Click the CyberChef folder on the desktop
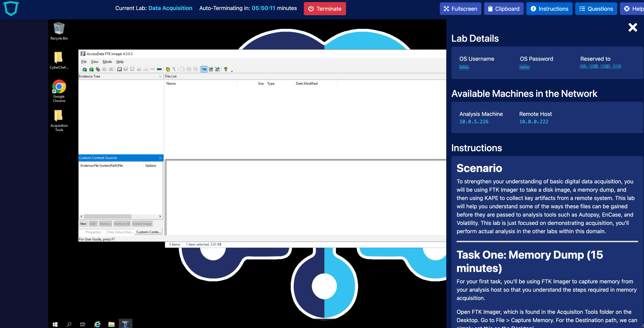Screen dimensions: 644x328 (59, 61)
